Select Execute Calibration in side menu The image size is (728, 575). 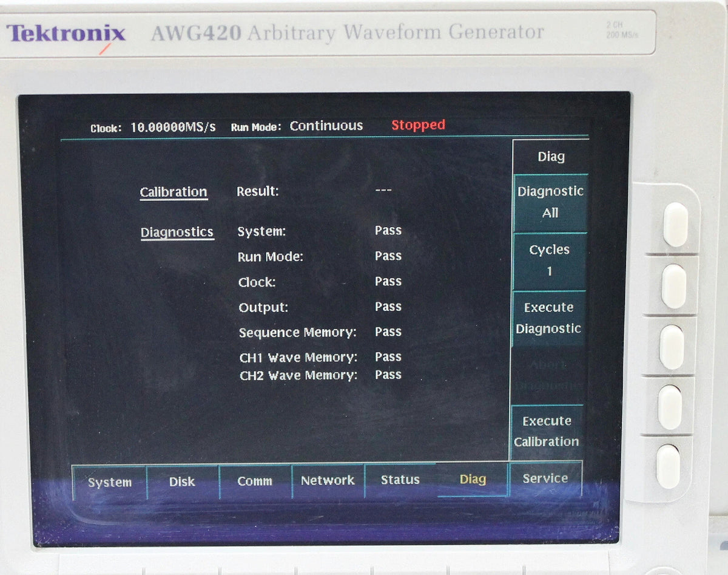(547, 431)
